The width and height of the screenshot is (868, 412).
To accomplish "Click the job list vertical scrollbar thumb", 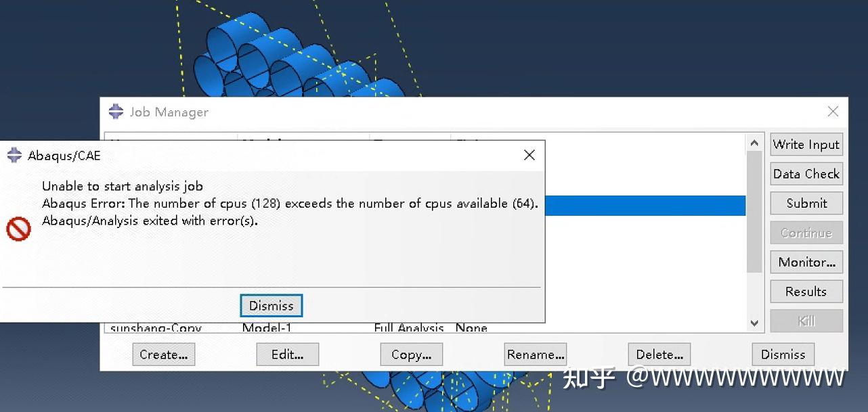I will [x=754, y=212].
